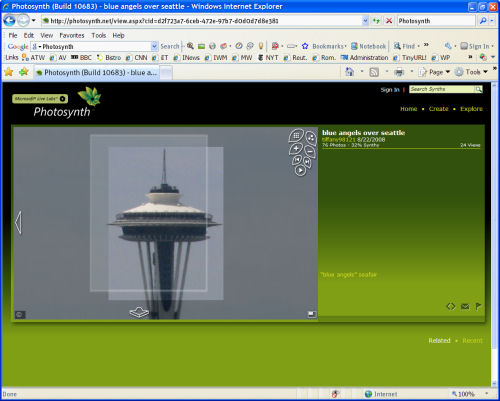
Task: Email this synth with the envelope icon
Action: pyautogui.click(x=465, y=306)
